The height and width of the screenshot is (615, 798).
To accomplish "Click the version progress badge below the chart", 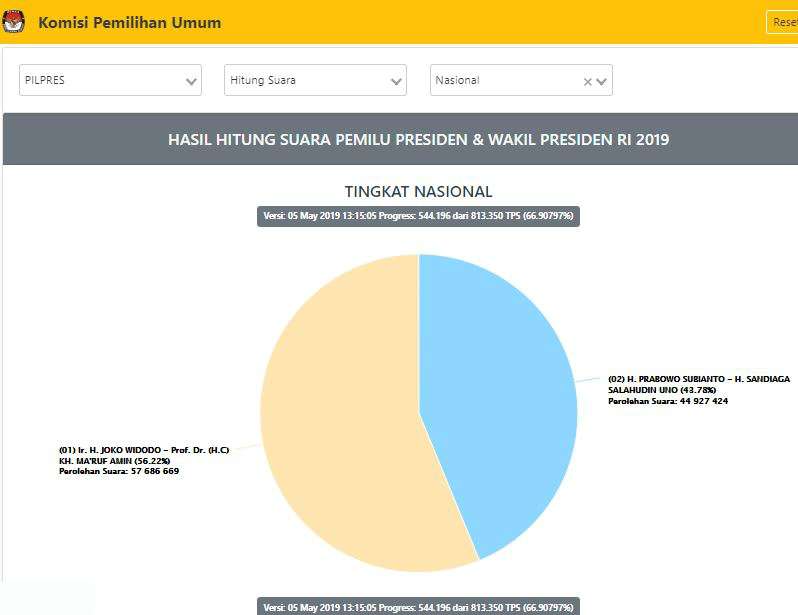I will coord(418,607).
